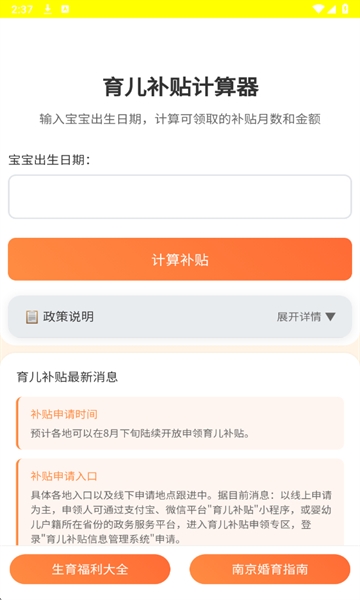Tap the battery icon in status bar
This screenshot has width=360, height=600.
pyautogui.click(x=345, y=9)
